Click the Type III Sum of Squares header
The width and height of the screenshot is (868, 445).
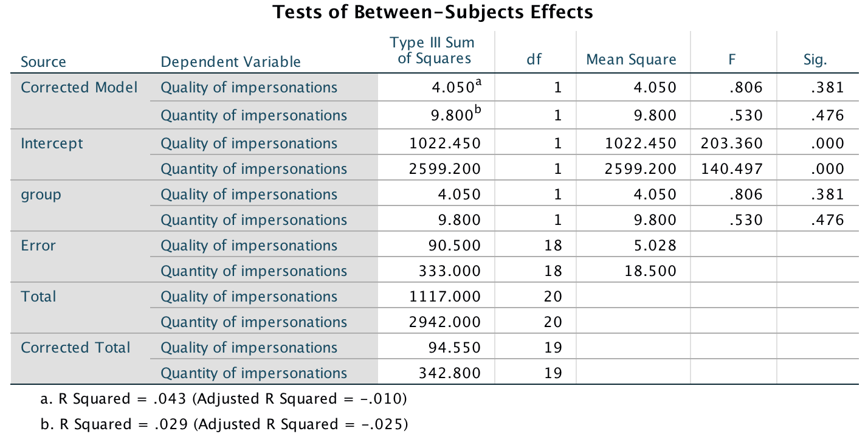pos(432,50)
